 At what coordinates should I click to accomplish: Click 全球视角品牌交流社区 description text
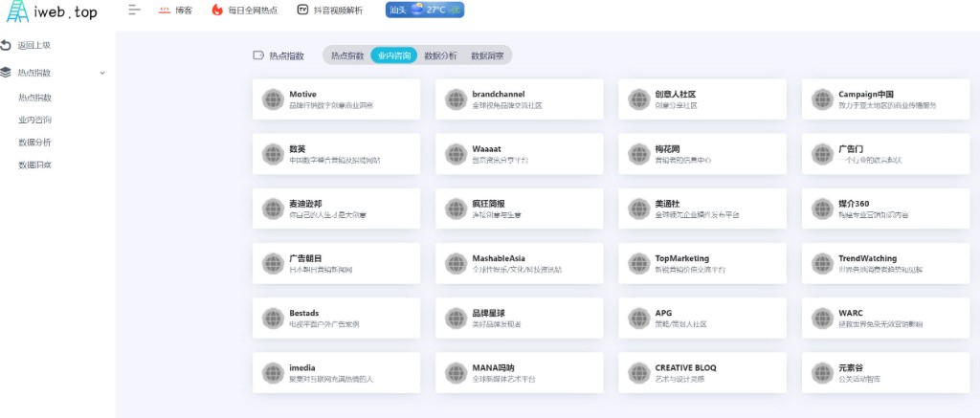click(x=507, y=105)
